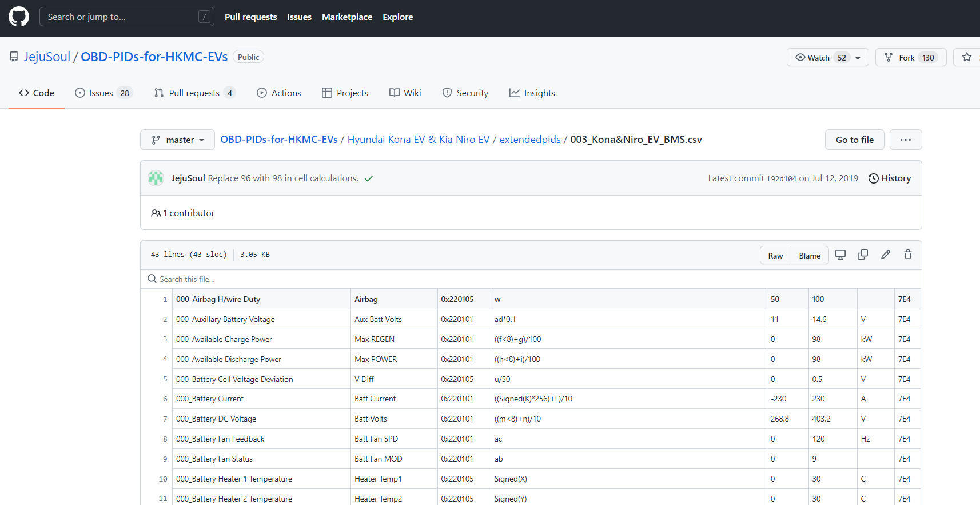Open latest commit f92d104
The height and width of the screenshot is (505, 980).
[x=781, y=178]
